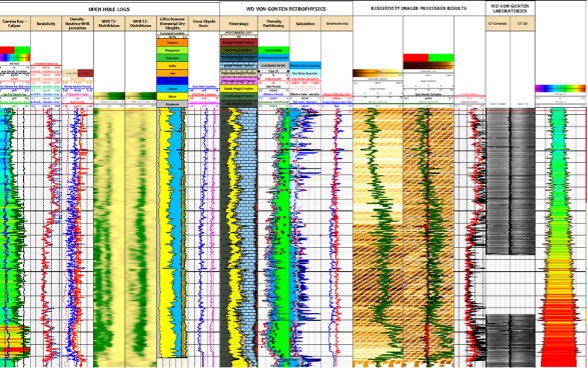Image resolution: width=588 pixels, height=368 pixels.
Task: Select the Porosity Partitioning track header
Action: point(273,24)
